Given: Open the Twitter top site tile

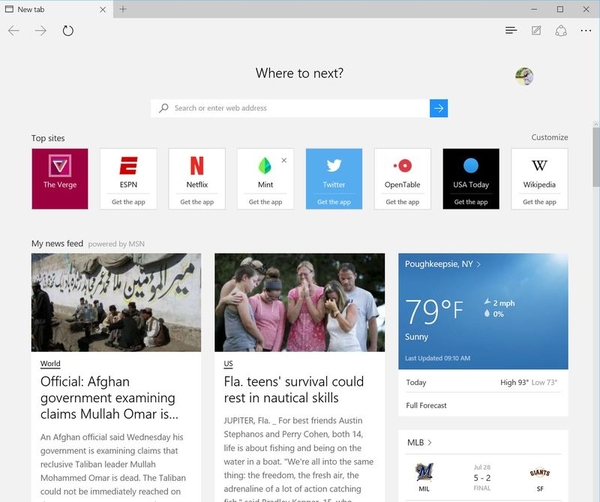Looking at the screenshot, I should pos(334,172).
